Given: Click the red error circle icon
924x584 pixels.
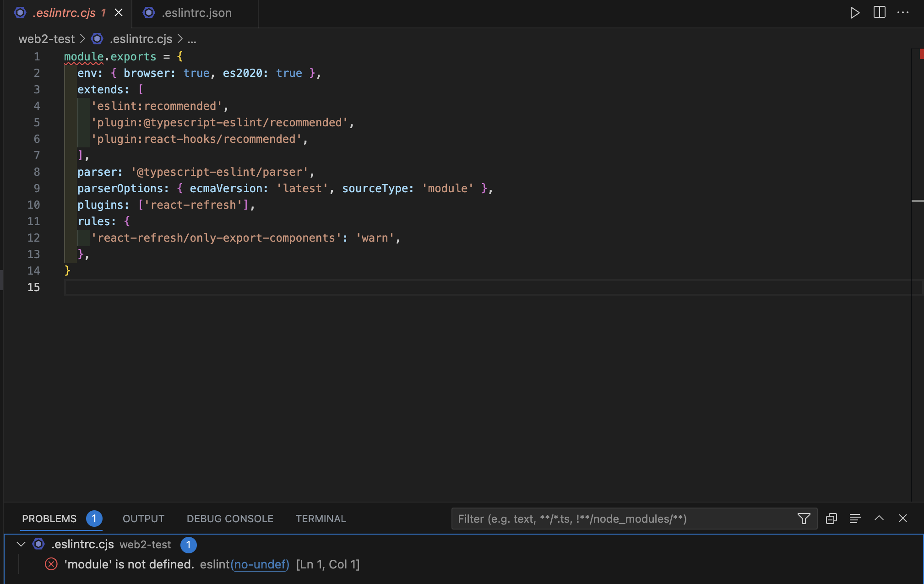Looking at the screenshot, I should 51,564.
